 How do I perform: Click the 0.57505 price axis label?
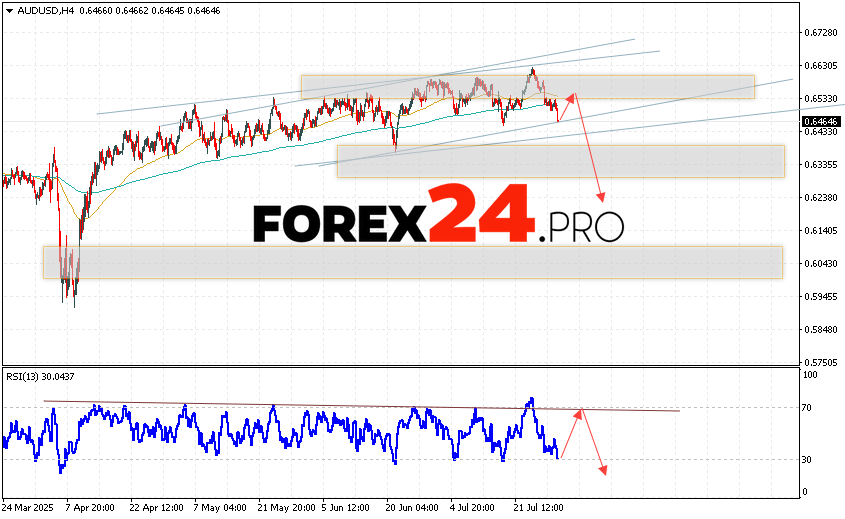(819, 362)
